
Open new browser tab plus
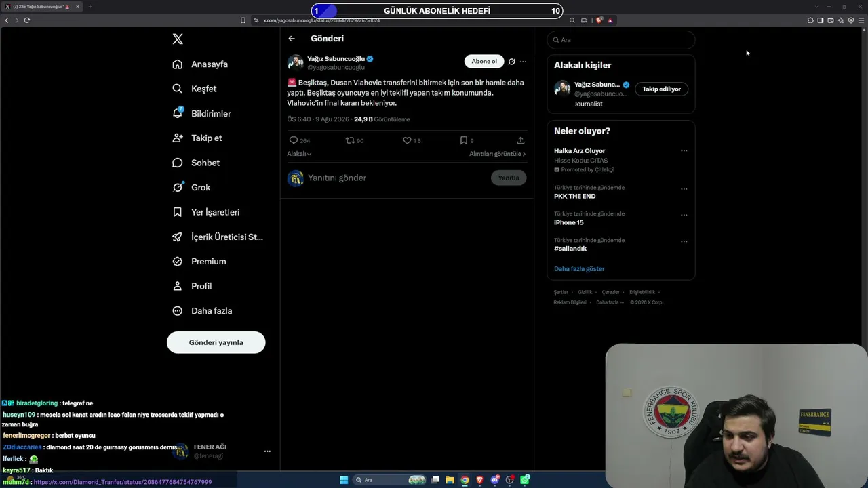pyautogui.click(x=90, y=7)
